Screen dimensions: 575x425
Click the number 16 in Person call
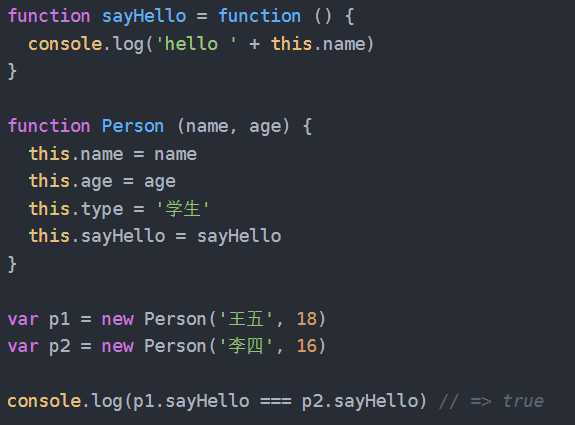306,346
